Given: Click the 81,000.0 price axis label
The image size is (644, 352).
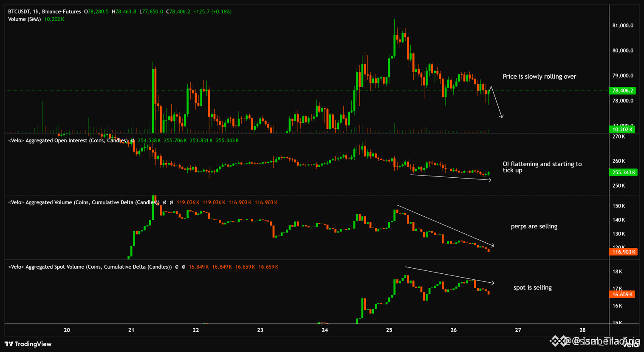Looking at the screenshot, I should pos(623,26).
